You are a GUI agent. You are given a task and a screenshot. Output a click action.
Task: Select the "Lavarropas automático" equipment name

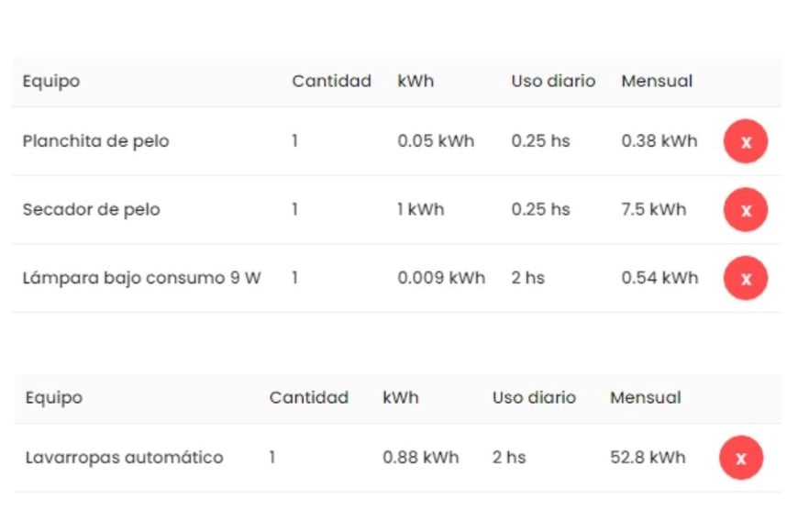coord(124,457)
